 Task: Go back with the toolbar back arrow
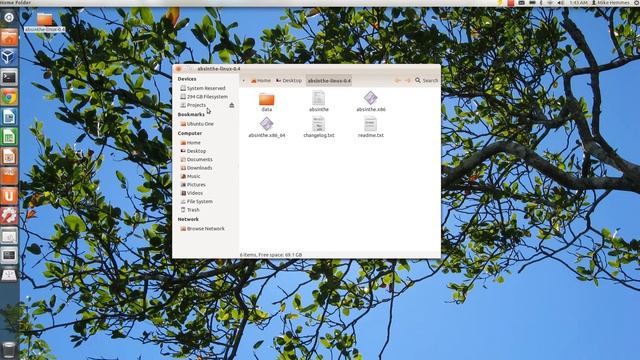pyautogui.click(x=398, y=80)
